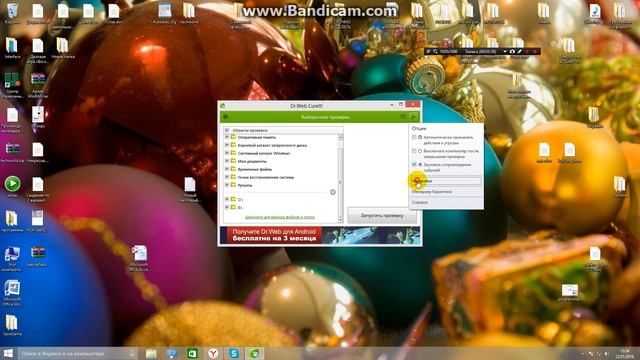Enable automatically apply actions to threats
The width and height of the screenshot is (640, 360).
click(x=414, y=138)
